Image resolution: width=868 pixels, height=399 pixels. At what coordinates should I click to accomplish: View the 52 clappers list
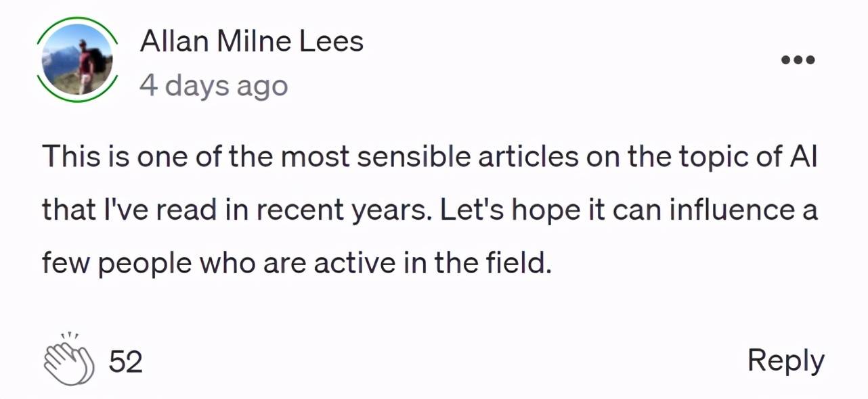(x=126, y=362)
